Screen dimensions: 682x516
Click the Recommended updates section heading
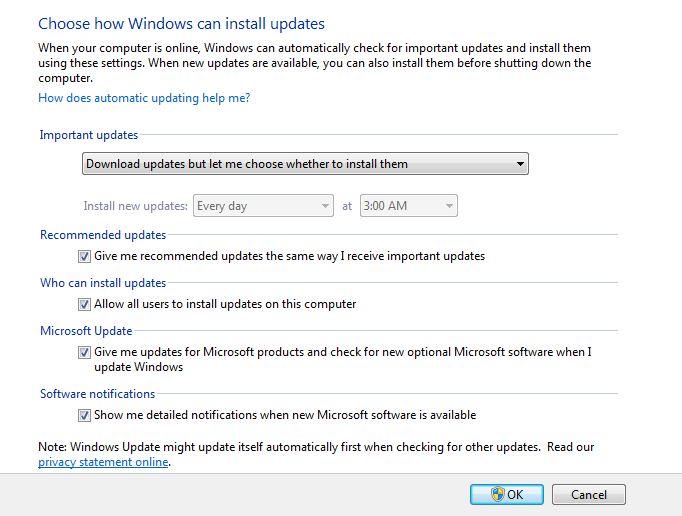103,235
